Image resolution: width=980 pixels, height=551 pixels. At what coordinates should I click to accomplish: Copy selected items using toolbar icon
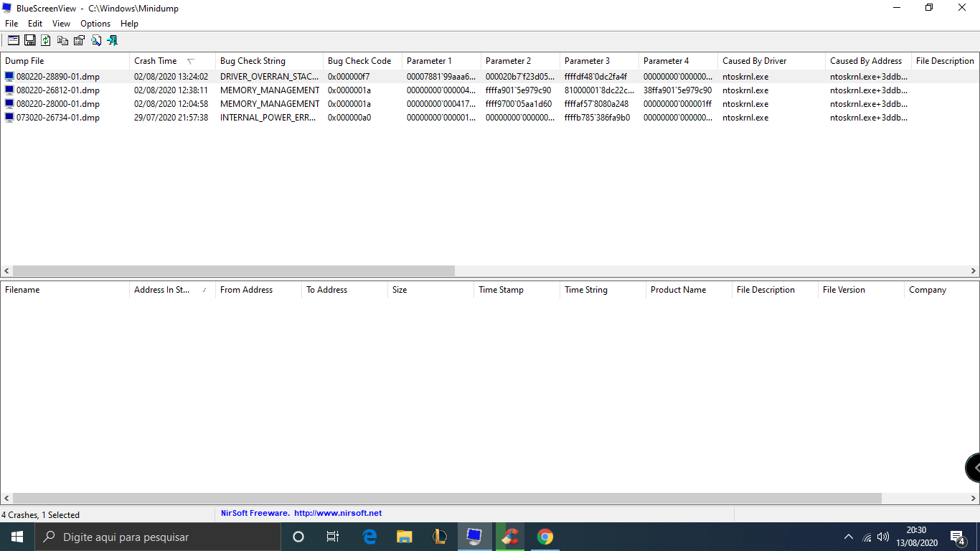point(63,40)
